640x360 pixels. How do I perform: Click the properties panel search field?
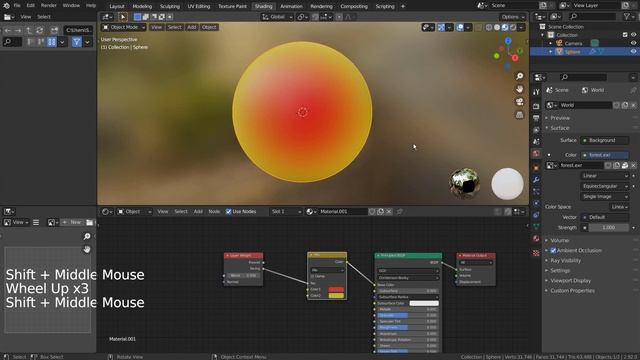tap(583, 77)
